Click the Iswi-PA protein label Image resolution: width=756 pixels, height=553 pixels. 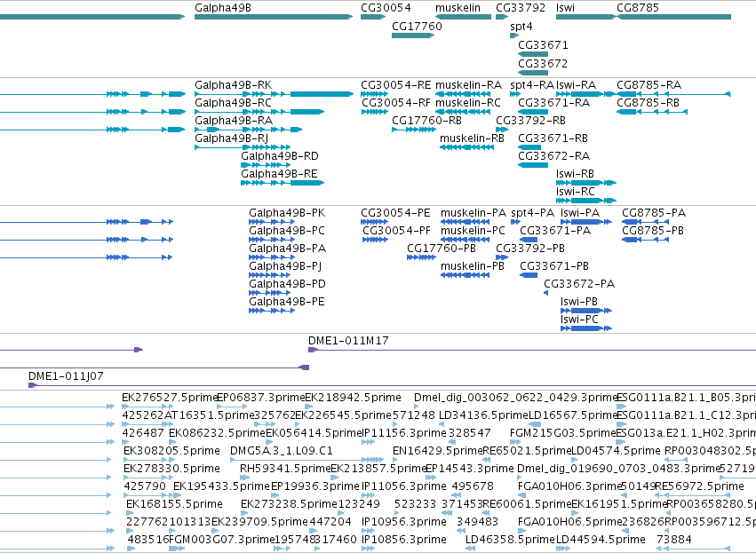580,213
